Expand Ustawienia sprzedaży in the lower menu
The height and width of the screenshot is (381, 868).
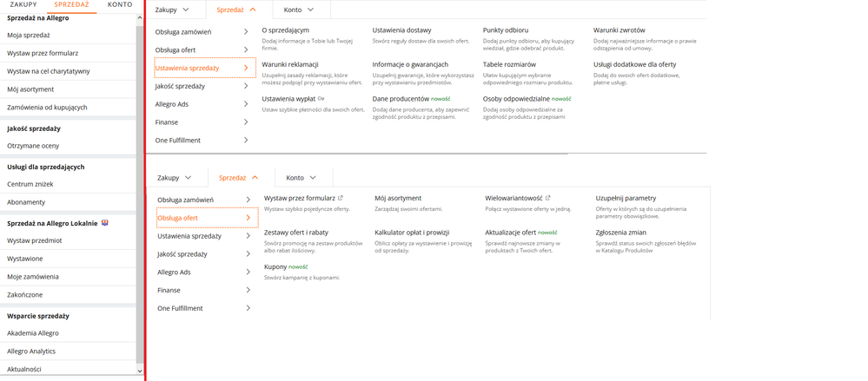(203, 236)
